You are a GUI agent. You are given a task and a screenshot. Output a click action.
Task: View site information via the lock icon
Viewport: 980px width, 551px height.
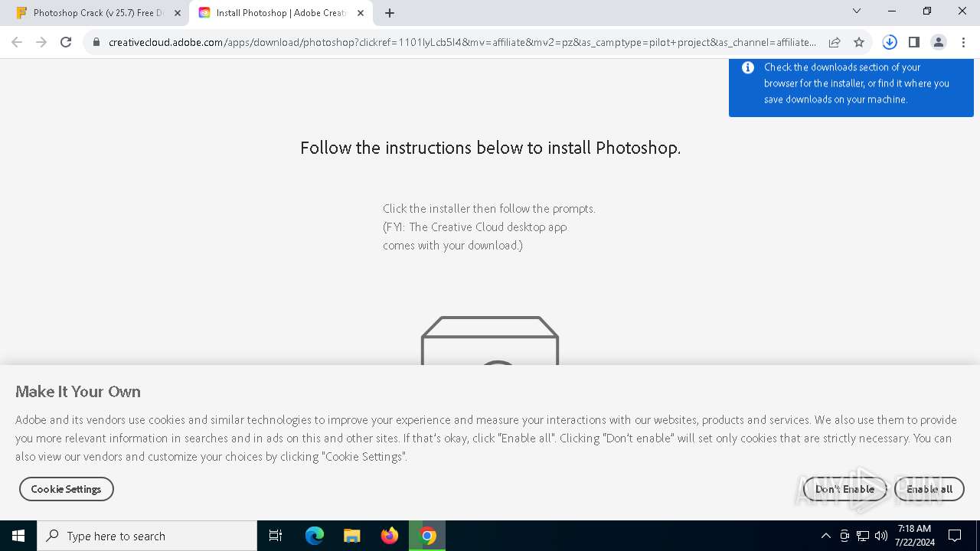[x=96, y=42]
